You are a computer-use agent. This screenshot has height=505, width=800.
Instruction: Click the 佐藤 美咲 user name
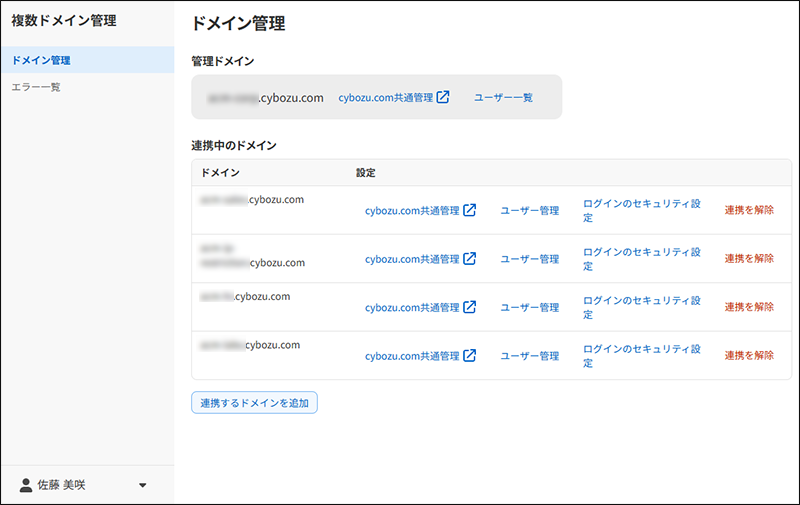(x=61, y=485)
